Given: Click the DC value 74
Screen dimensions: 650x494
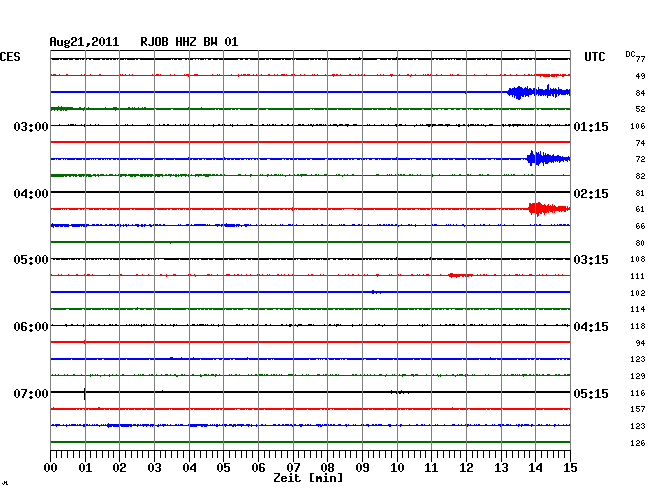Looking at the screenshot, I should 640,143.
